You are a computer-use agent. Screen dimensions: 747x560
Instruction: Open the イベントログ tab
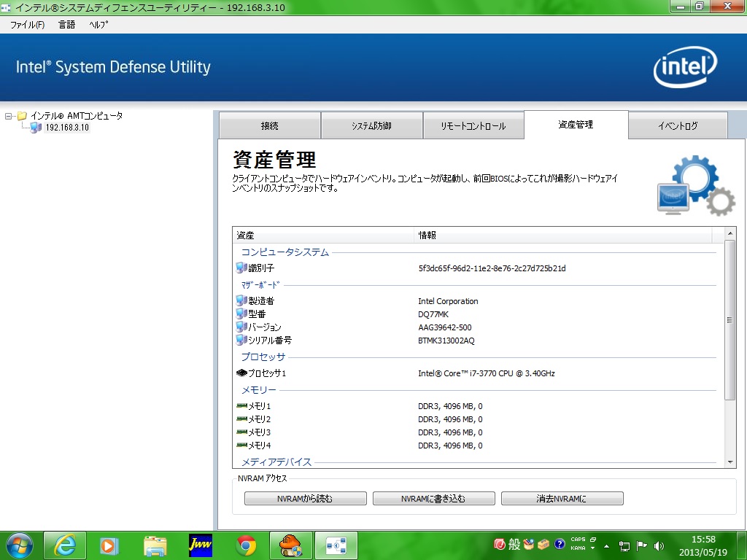(x=678, y=125)
